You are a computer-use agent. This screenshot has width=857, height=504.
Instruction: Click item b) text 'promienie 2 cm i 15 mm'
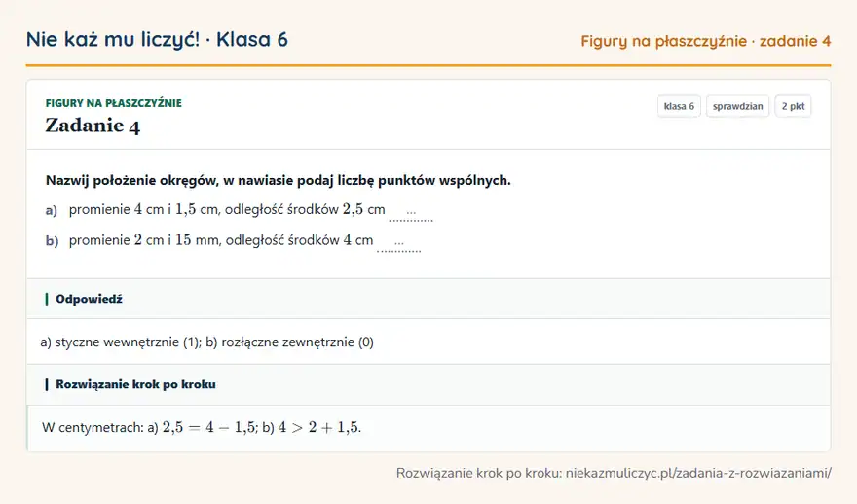coord(144,240)
